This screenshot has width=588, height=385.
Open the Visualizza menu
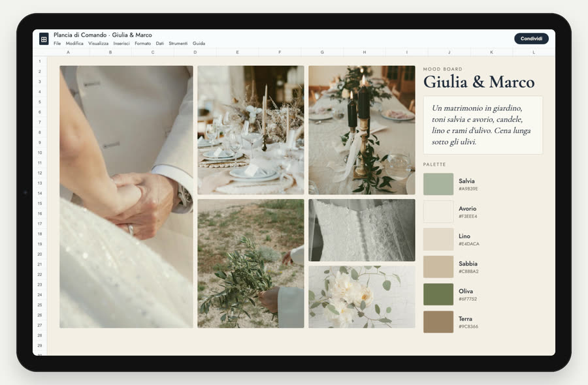click(98, 44)
